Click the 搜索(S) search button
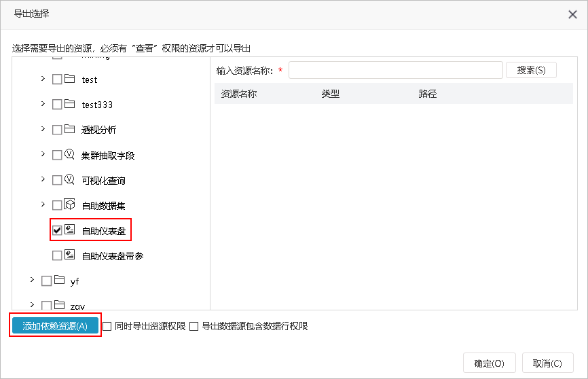Viewport: 588px width, 379px height. click(531, 70)
